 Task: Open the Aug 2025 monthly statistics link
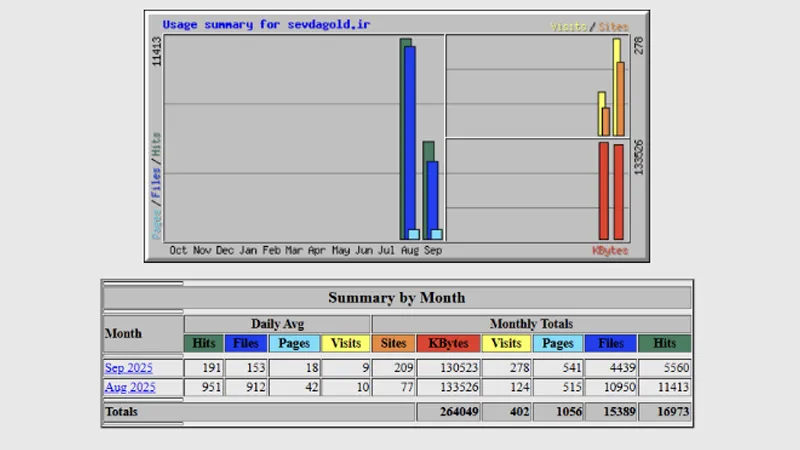(x=129, y=387)
